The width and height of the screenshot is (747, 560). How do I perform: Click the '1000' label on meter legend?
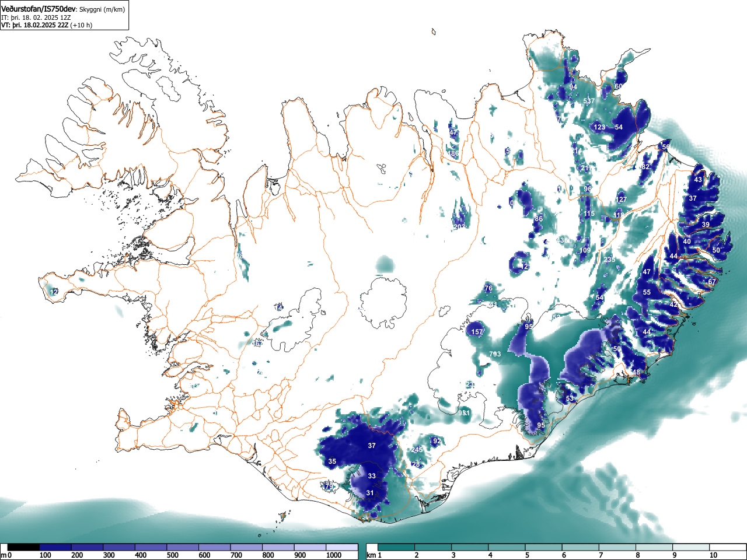coord(333,555)
